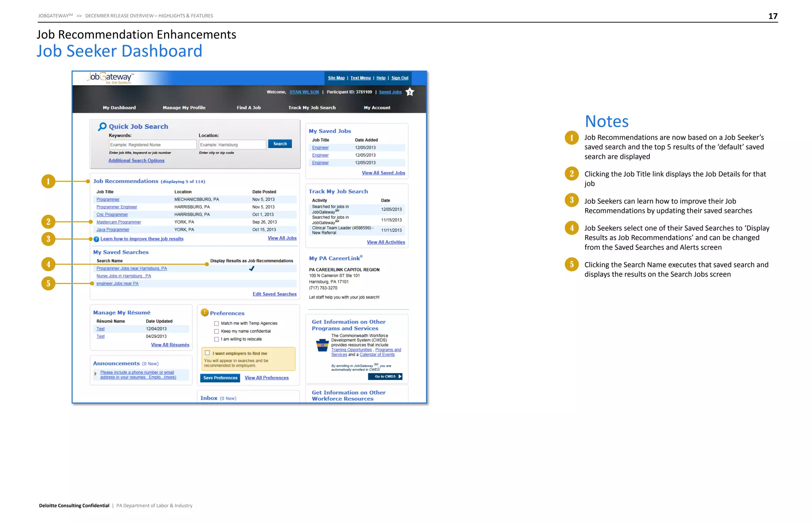Screen dimensions: 812x525
Task: Open Find A Job menu
Action: [249, 108]
